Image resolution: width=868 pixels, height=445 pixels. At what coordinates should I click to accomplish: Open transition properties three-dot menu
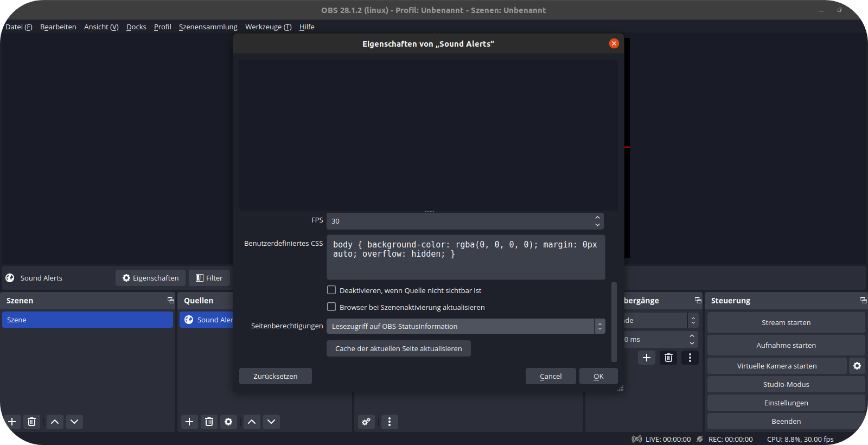coord(690,358)
